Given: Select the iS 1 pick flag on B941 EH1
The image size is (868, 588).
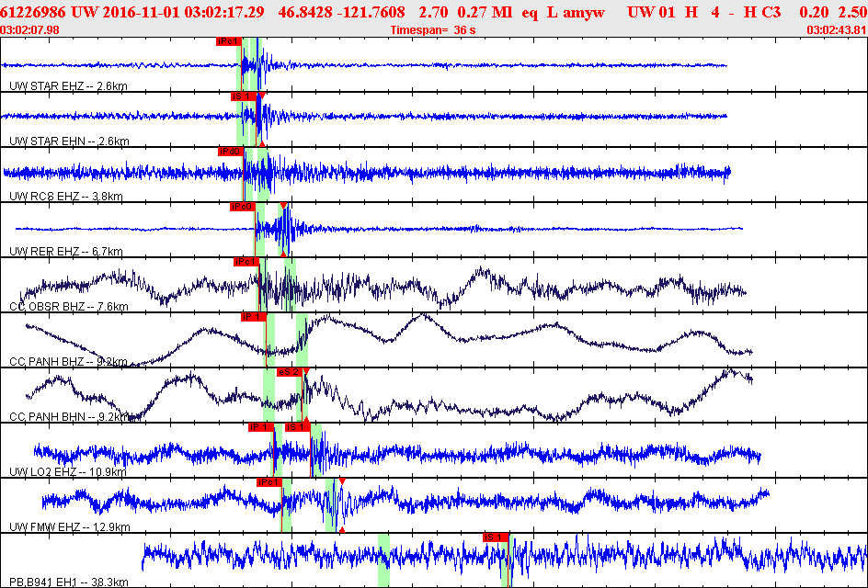Looking at the screenshot, I should coord(496,537).
